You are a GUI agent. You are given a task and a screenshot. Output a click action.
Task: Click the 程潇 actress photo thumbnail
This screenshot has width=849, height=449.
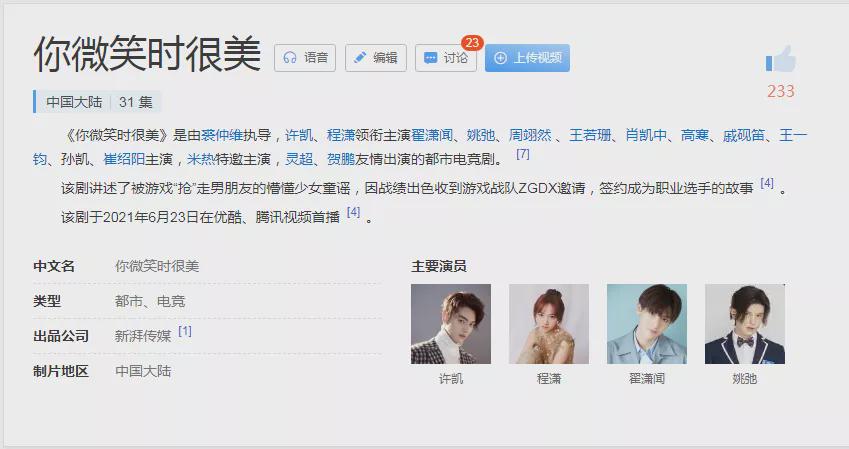click(x=549, y=324)
